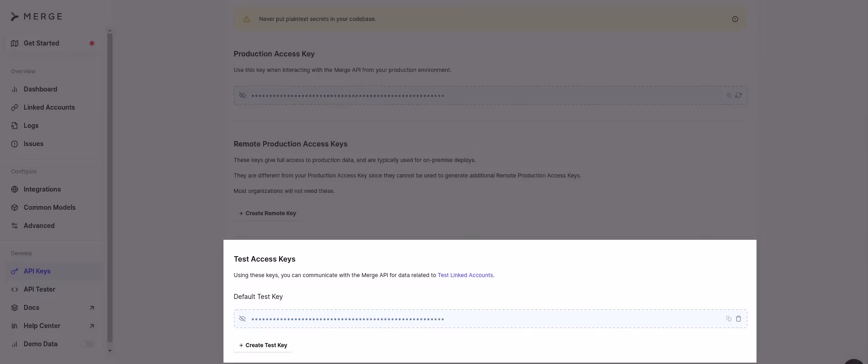Screen dimensions: 868x364
Task: Click the Demo Data chart icon
Action: [15, 344]
